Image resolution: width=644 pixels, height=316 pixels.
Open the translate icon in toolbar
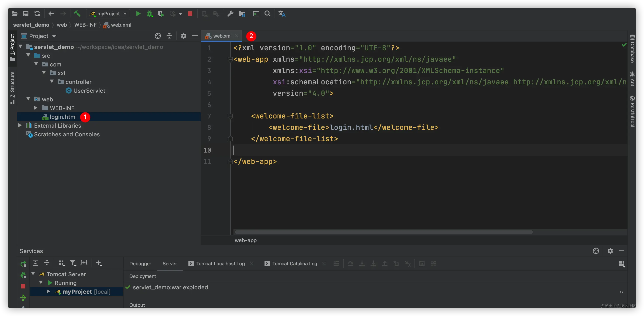click(282, 14)
